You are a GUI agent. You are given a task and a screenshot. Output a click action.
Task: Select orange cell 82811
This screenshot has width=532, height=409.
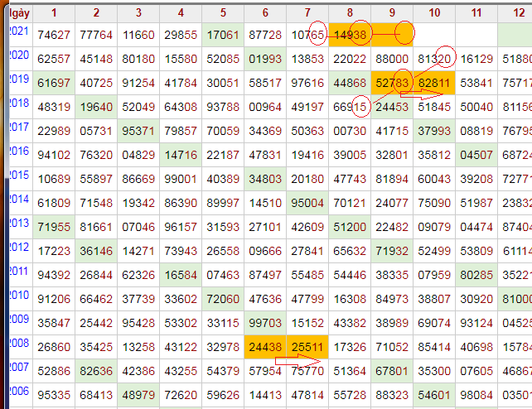click(434, 83)
